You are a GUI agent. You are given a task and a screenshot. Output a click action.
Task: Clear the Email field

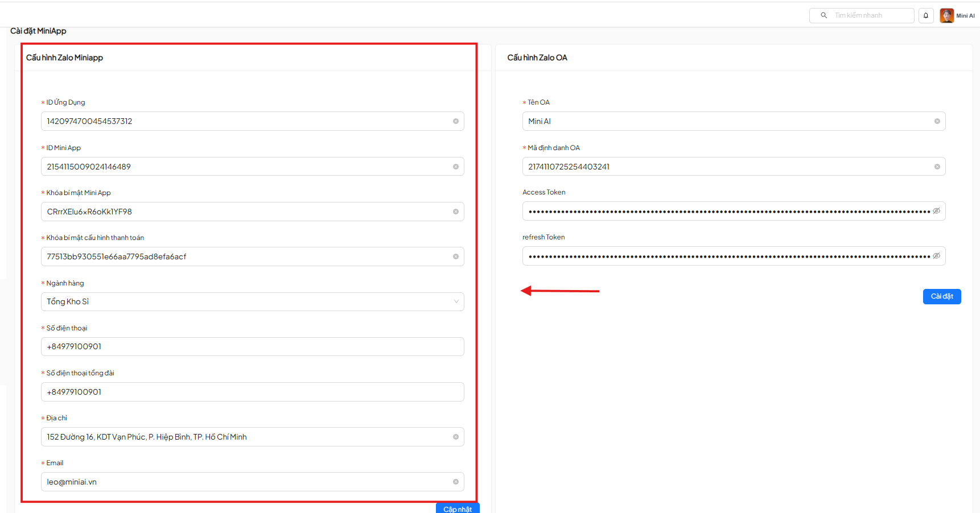[455, 482]
